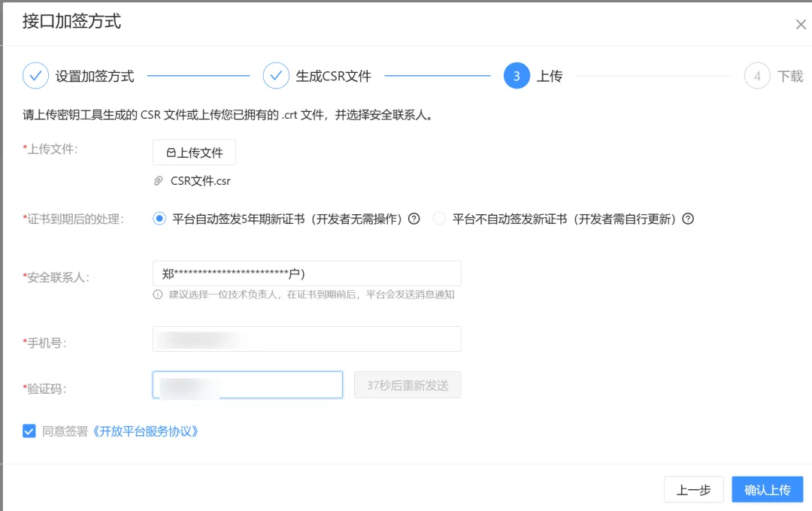Select 平台自动签发5年期新证书 radio option
The image size is (812, 511).
pos(159,219)
